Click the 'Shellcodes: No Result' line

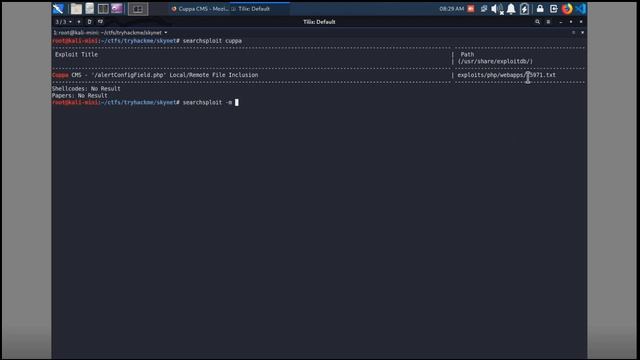coord(86,89)
